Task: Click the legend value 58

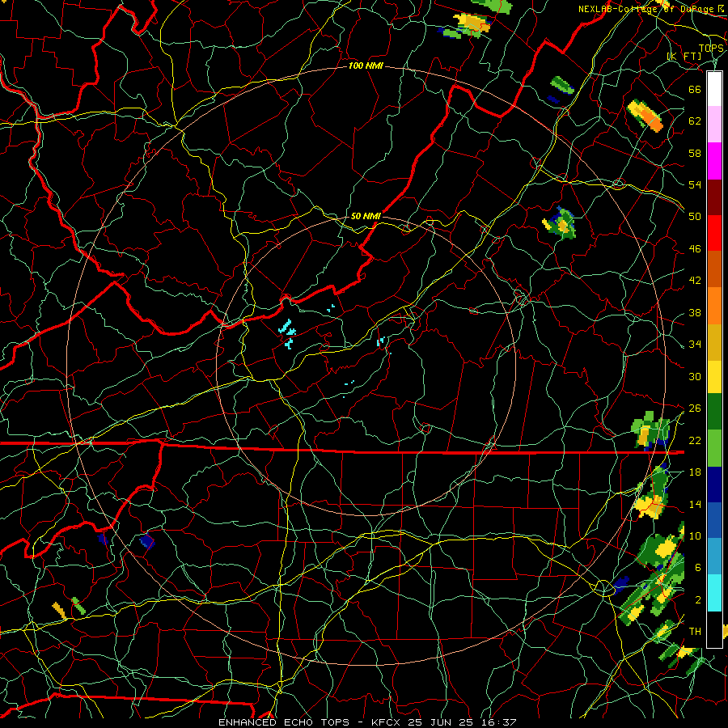Action: (x=695, y=153)
